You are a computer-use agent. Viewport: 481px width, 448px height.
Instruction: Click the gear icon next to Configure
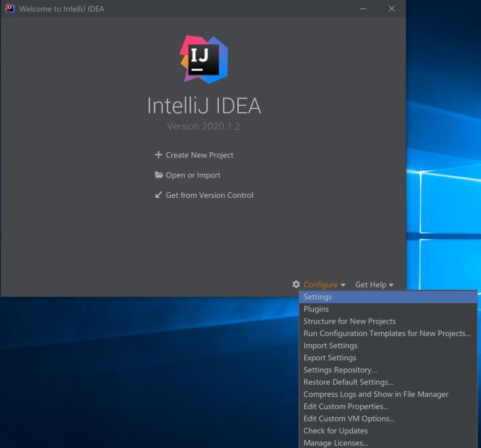(x=296, y=284)
